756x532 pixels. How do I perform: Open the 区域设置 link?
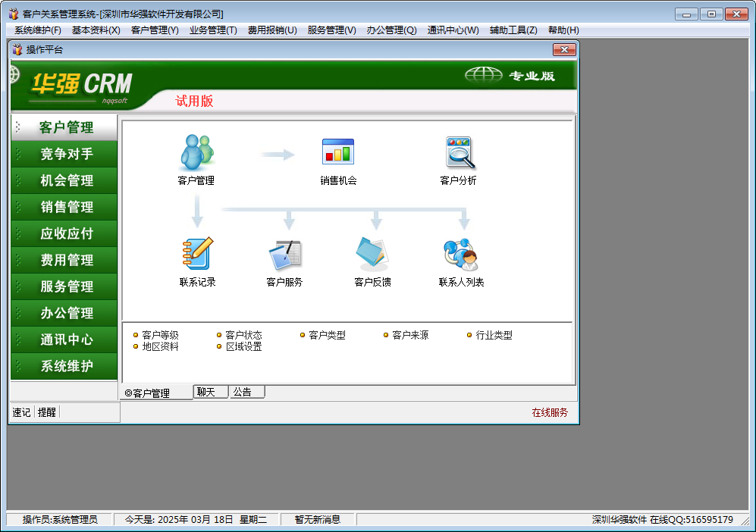tap(243, 346)
